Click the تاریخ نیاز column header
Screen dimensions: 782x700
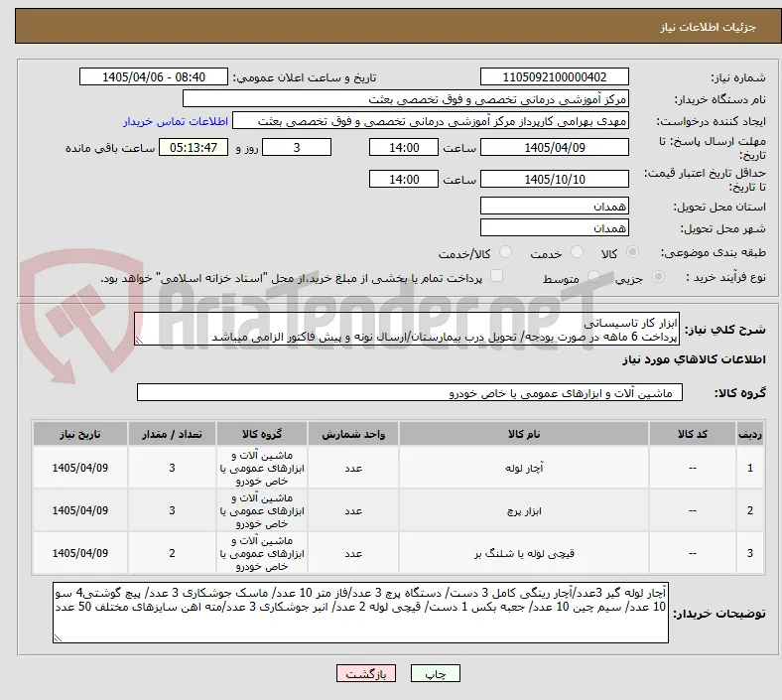80,434
